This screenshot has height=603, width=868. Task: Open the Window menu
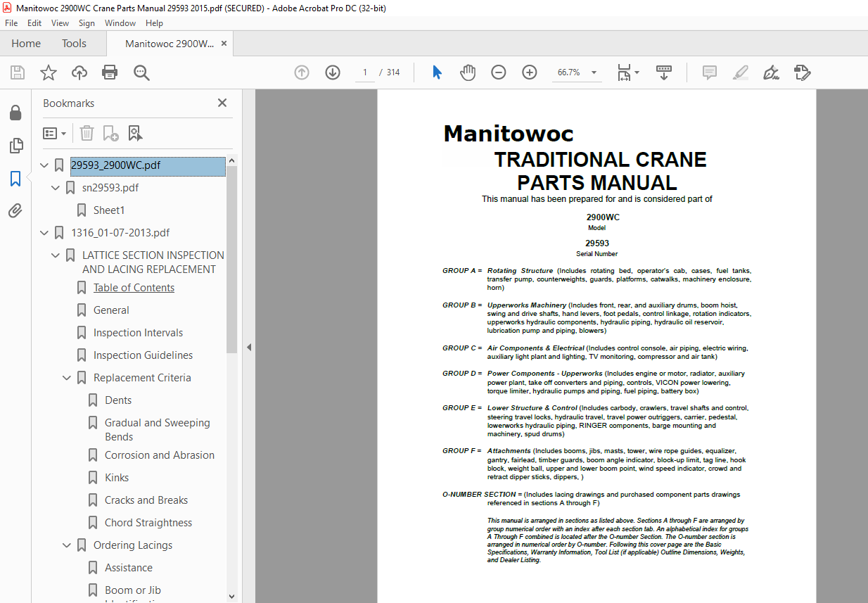(120, 23)
